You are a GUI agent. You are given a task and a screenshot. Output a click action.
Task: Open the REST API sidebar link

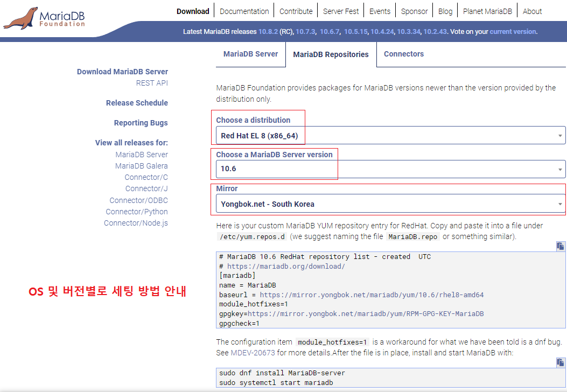coord(152,83)
